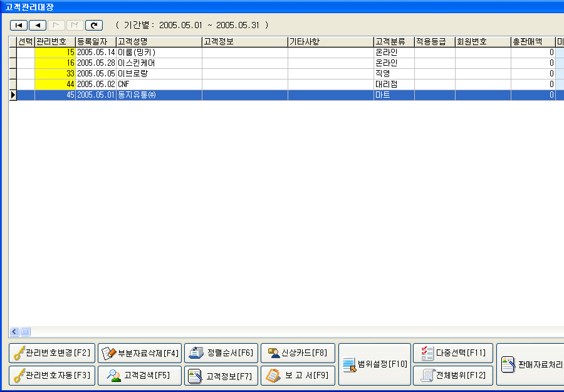Open 정렬순서[F6] sort order

[221, 353]
